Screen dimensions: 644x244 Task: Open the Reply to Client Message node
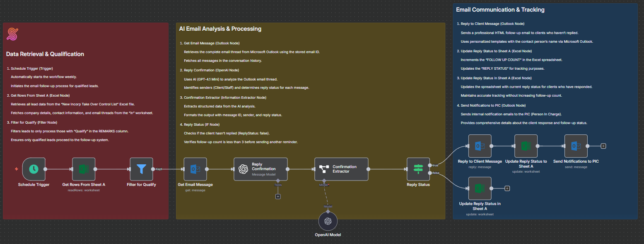480,146
